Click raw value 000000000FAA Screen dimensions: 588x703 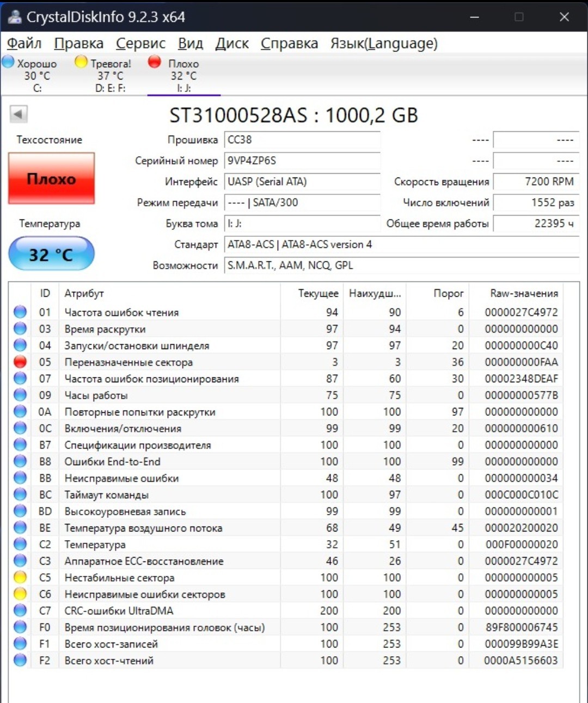pyautogui.click(x=521, y=362)
